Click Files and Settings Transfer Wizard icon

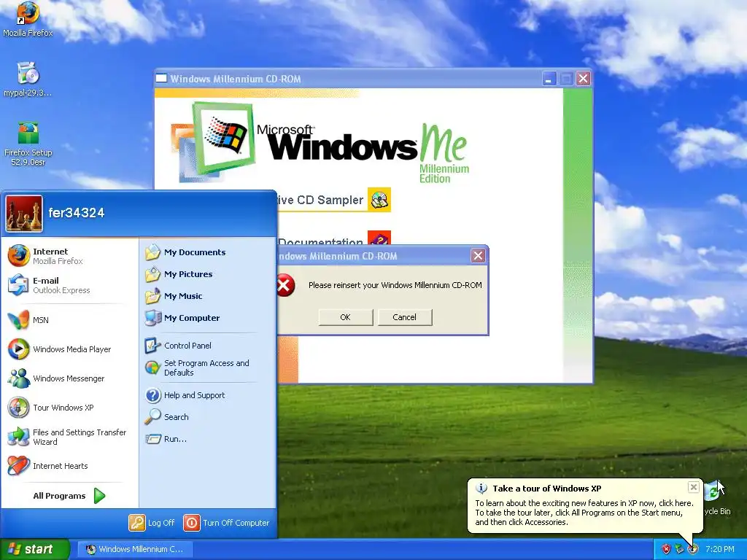(18, 437)
